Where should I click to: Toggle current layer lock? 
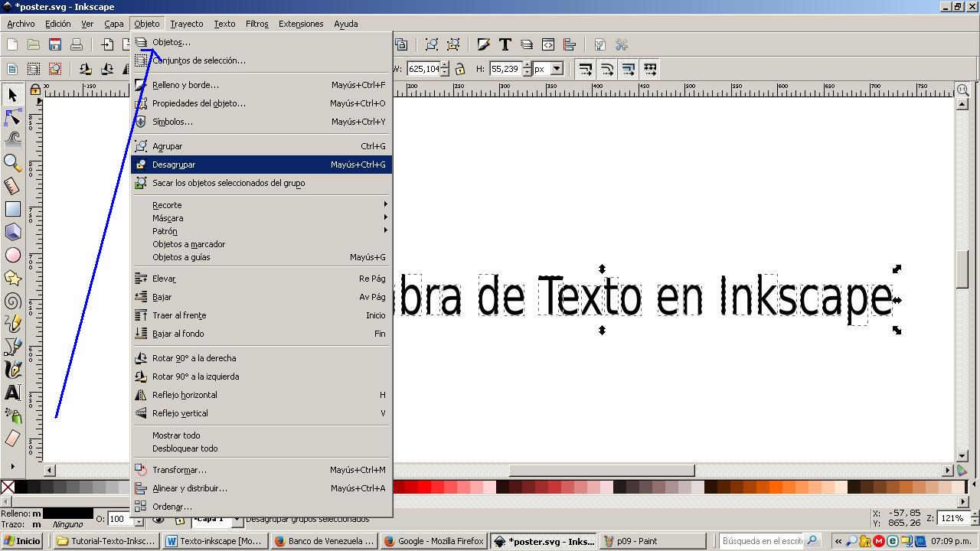pyautogui.click(x=180, y=519)
